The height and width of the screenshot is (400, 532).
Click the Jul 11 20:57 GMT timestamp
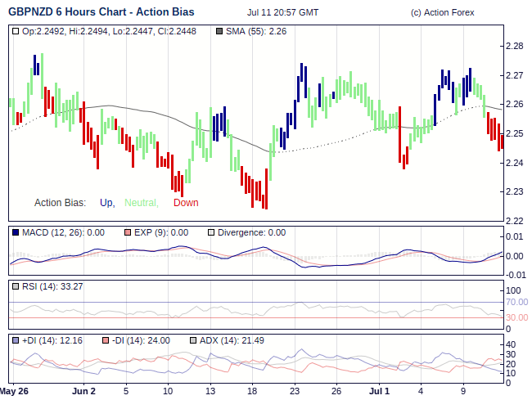click(282, 14)
